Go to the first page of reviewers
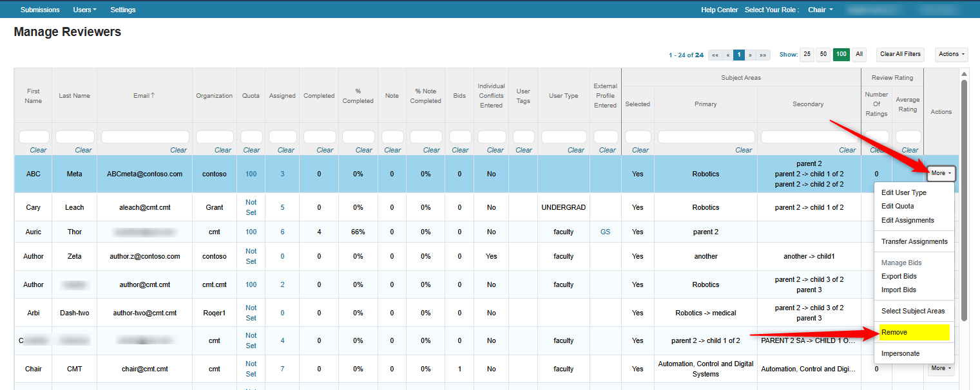Image resolution: width=980 pixels, height=390 pixels. 715,55
